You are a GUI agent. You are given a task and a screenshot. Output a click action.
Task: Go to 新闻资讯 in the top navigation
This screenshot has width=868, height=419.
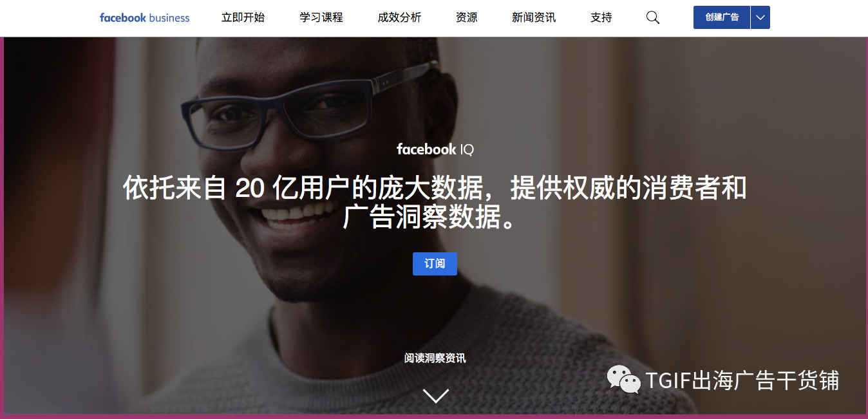click(534, 18)
